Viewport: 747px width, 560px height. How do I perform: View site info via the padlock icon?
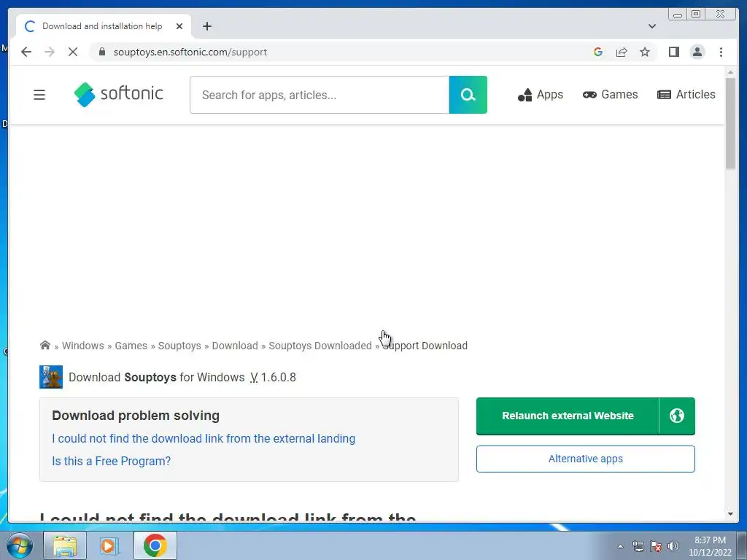tap(101, 52)
